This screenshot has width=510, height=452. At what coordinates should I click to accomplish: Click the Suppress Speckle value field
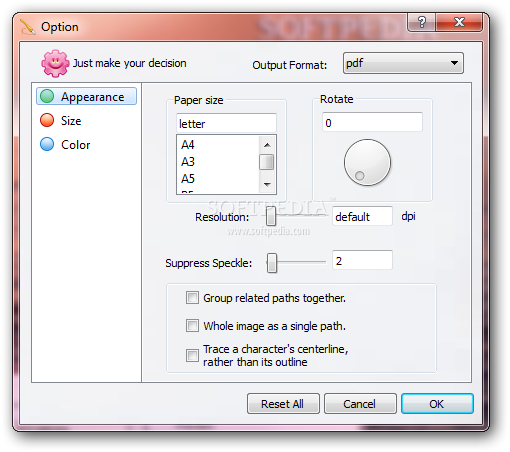(x=362, y=260)
